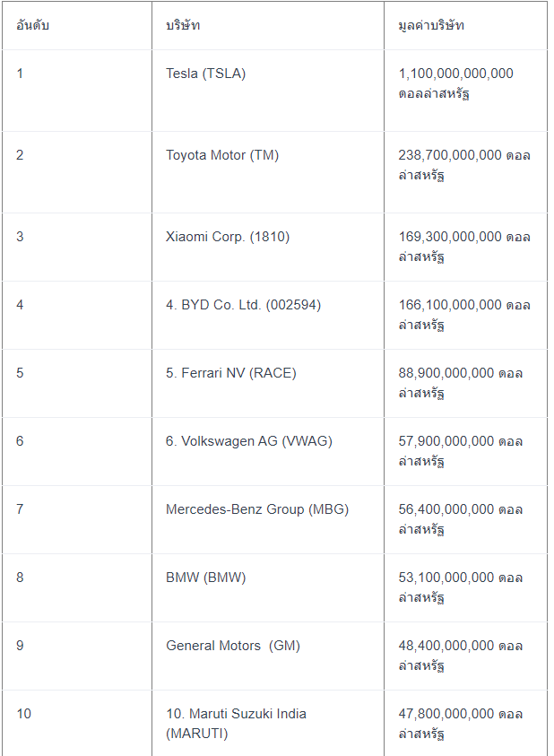
Task: Click the rank number 7 cell
Action: pos(20,509)
